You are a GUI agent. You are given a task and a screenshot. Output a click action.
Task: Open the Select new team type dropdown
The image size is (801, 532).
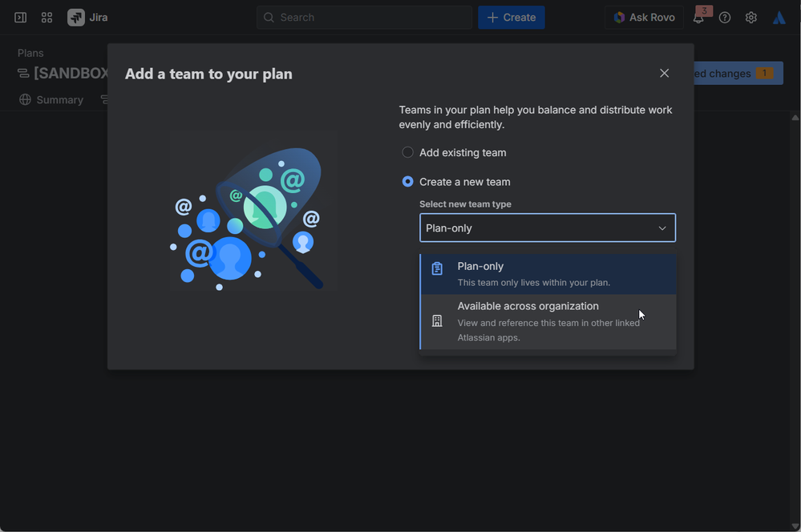coord(548,228)
